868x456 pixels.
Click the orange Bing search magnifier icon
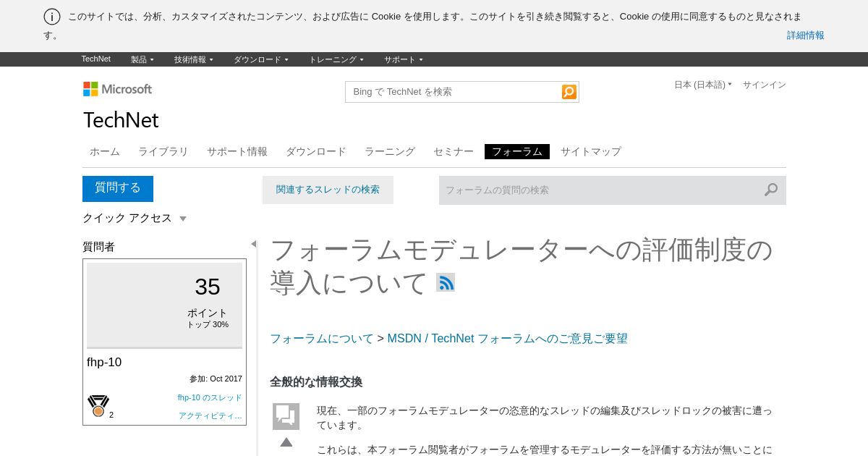569,92
